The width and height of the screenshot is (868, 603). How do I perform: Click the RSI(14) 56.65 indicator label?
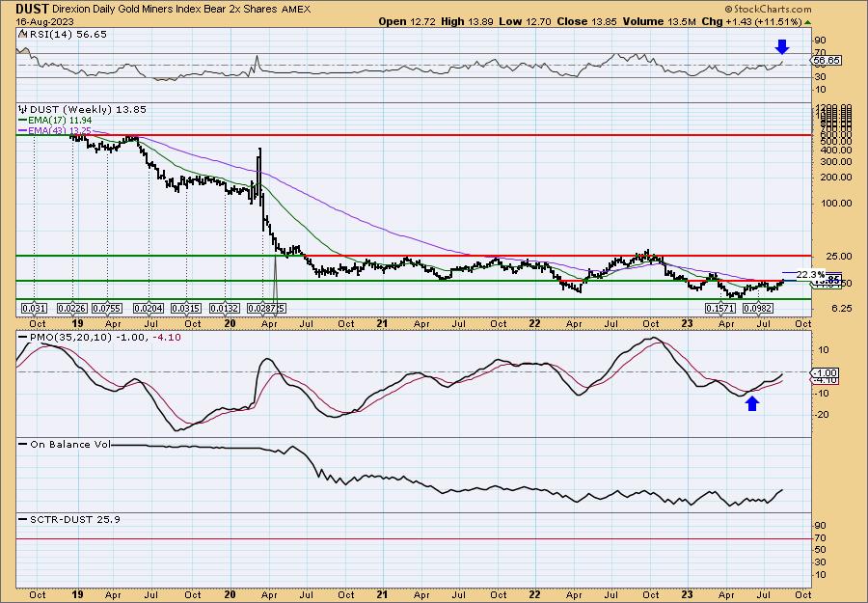click(x=67, y=34)
